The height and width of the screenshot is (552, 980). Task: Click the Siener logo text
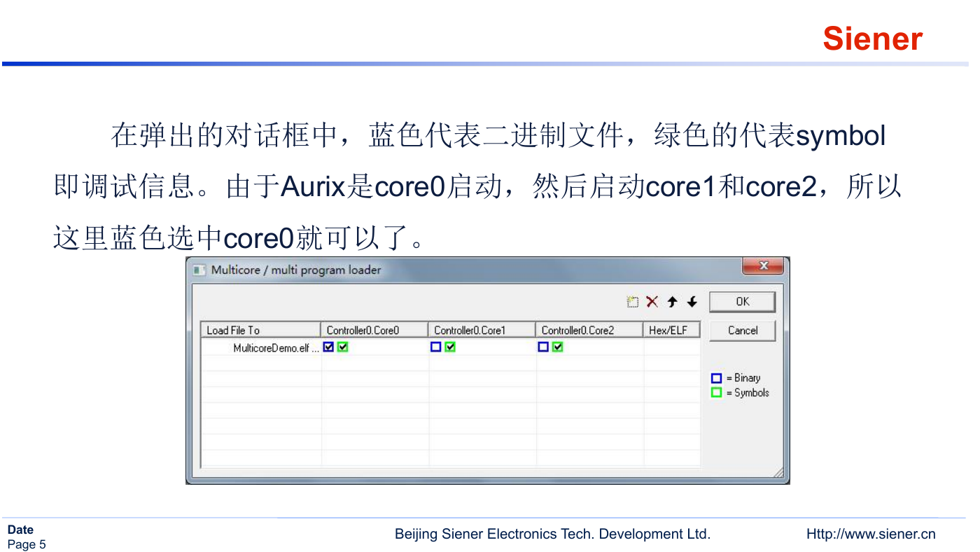(x=873, y=39)
